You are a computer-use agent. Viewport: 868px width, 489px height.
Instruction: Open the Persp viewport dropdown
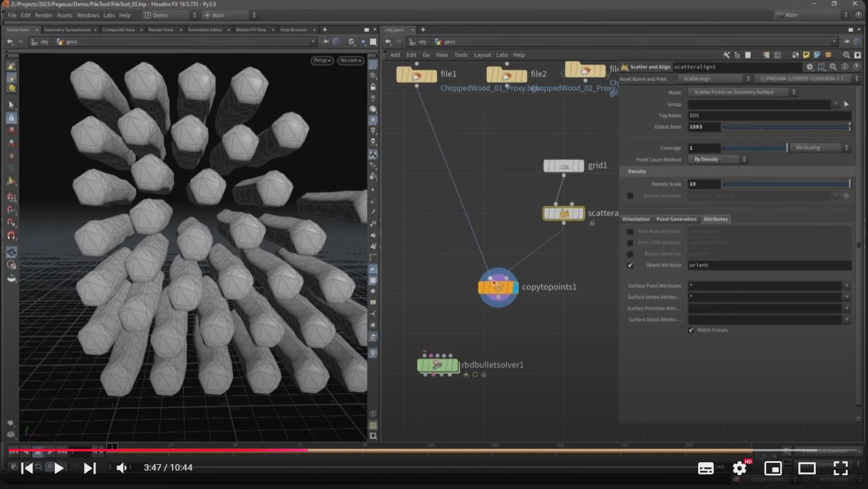coord(322,60)
